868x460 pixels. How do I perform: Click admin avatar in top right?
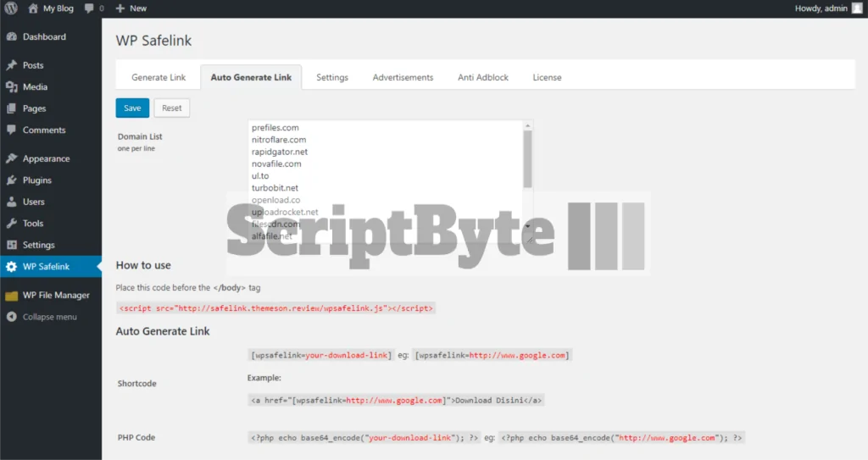point(857,8)
